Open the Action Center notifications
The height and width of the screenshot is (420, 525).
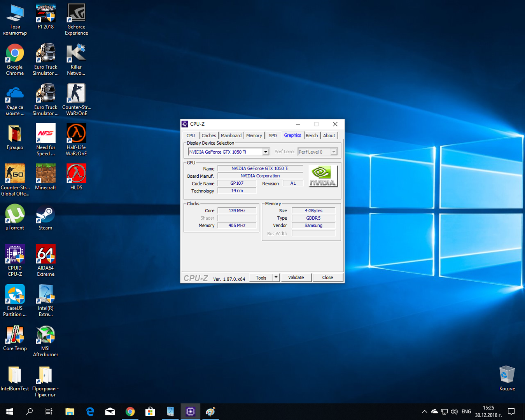coord(512,411)
